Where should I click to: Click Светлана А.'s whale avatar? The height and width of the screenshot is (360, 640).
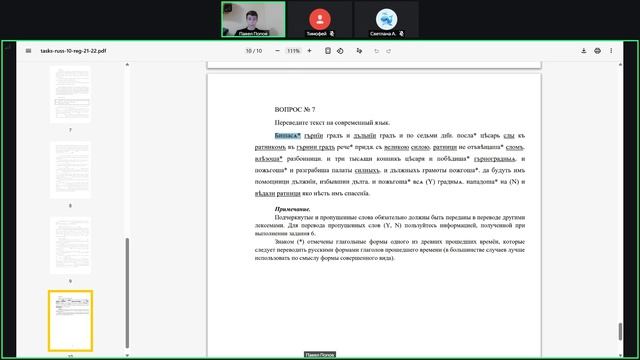[x=386, y=19]
